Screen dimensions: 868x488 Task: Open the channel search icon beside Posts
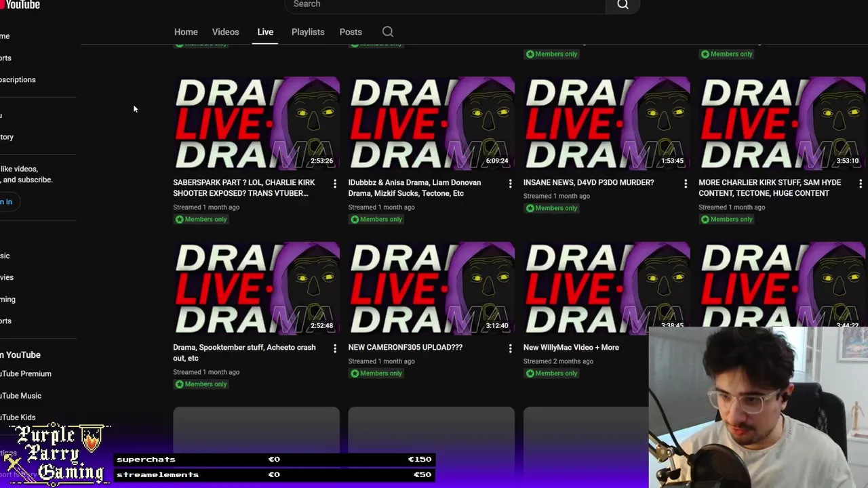tap(387, 32)
